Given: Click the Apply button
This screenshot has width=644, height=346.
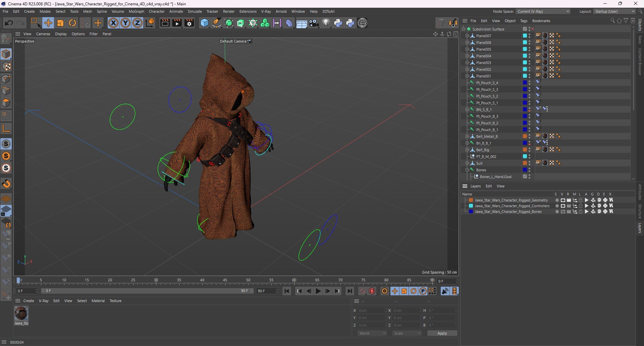Looking at the screenshot, I should [x=442, y=333].
